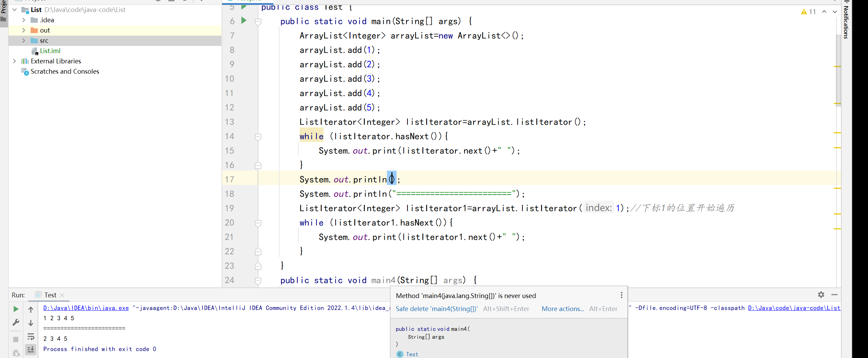
Task: Fold main4 method at line 24
Action: point(258,281)
